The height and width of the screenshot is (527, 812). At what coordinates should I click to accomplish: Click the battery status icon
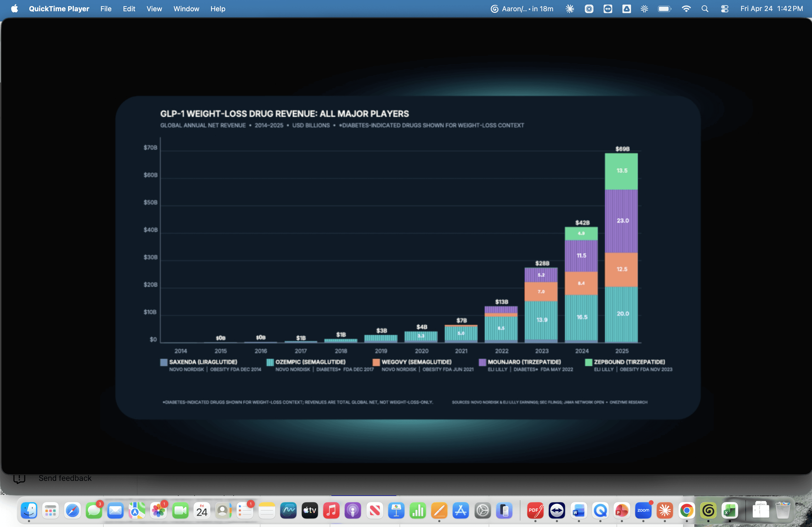coord(664,9)
